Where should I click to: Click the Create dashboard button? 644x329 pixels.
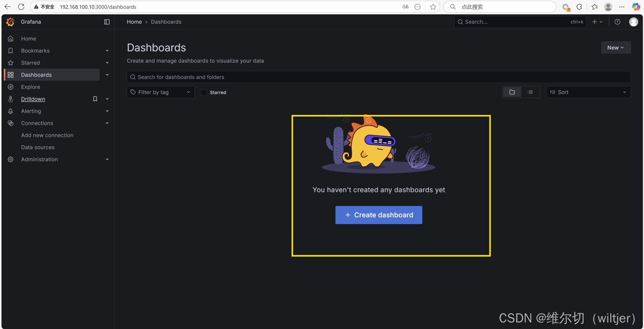click(379, 215)
